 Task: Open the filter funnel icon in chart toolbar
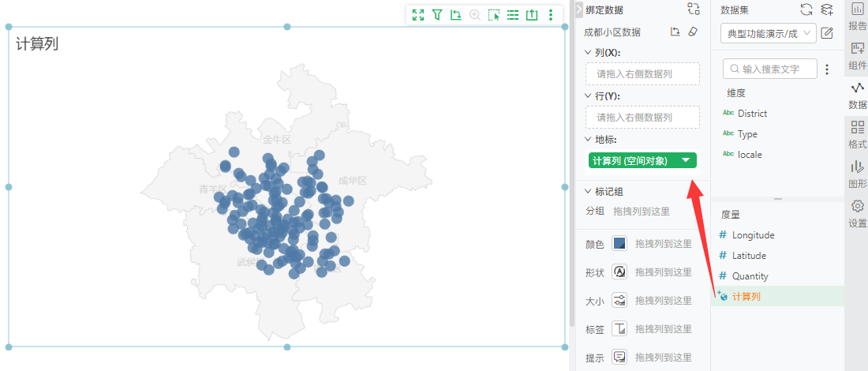437,15
